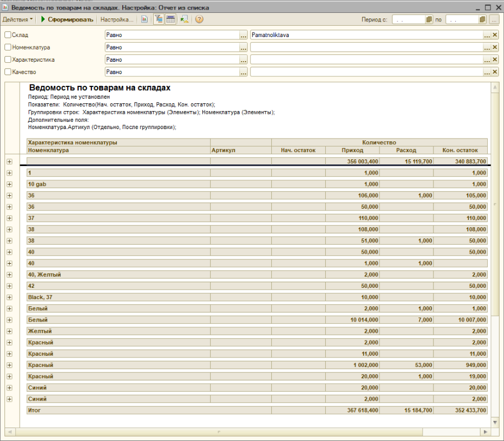Screen dimensions: 504x441
Task: Click the horizontal scrollbar right arrow
Action: pos(485,431)
